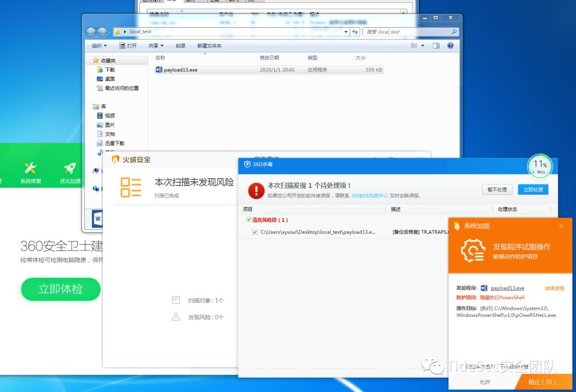Go forward in the Explorer window
This screenshot has width=576, height=392.
(102, 32)
